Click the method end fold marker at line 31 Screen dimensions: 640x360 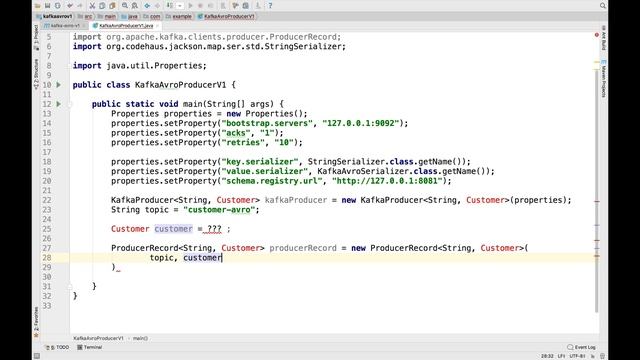tap(70, 287)
